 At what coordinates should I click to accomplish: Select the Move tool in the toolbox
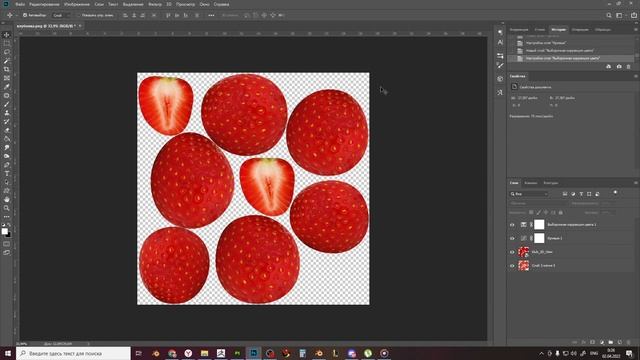coord(7,35)
